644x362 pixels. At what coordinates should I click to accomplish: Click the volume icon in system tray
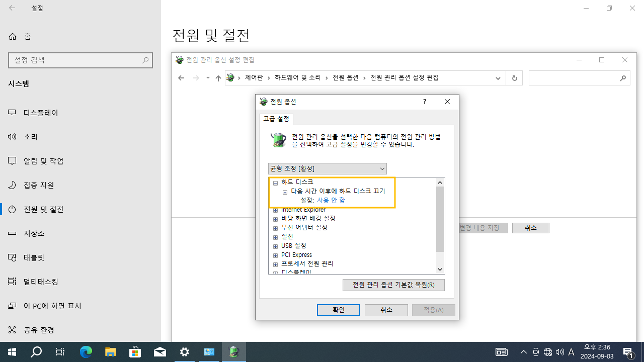pos(559,352)
